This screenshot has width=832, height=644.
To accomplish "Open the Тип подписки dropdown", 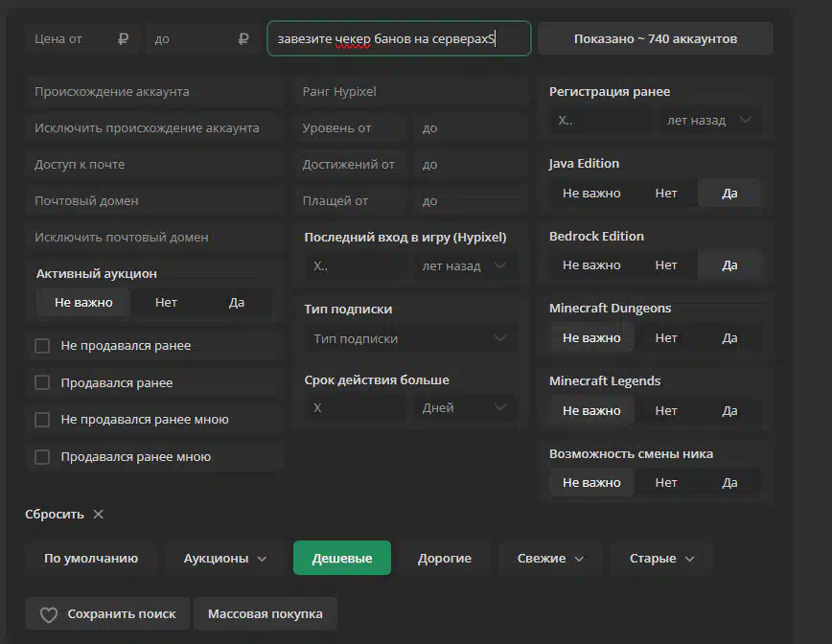I will [x=410, y=338].
